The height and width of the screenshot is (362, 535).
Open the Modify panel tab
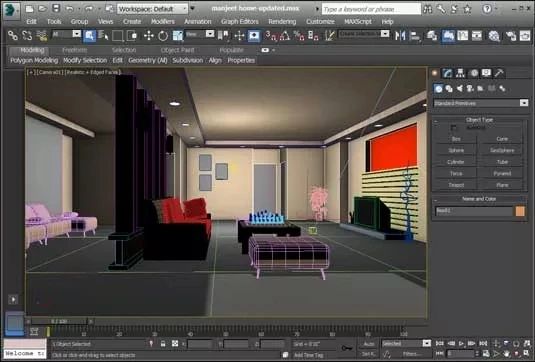[447, 73]
